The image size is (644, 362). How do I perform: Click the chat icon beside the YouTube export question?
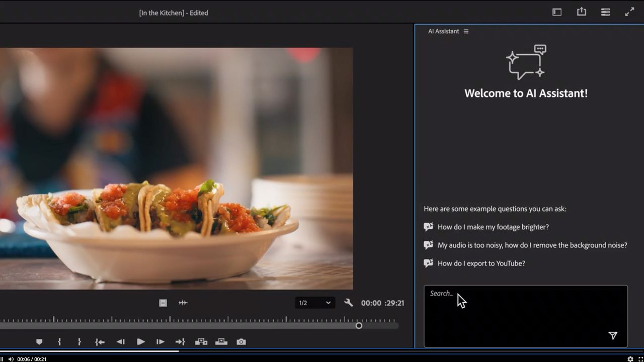429,263
